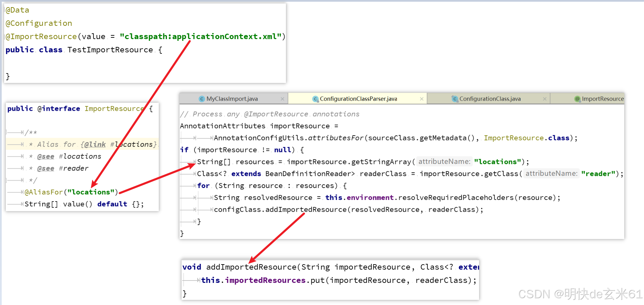The width and height of the screenshot is (644, 305).
Task: Click the @Configuration annotation
Action: (x=39, y=23)
